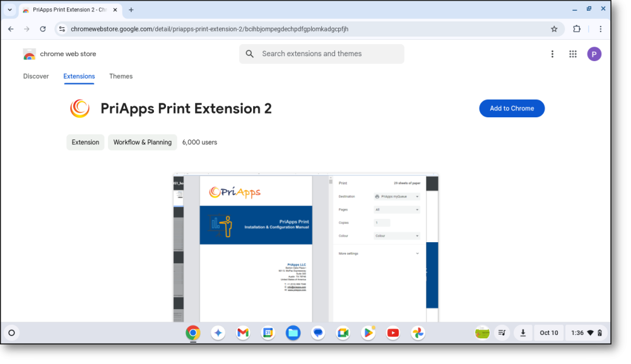This screenshot has height=364, width=631.
Task: Open Chrome's three-dot menu
Action: click(x=601, y=29)
